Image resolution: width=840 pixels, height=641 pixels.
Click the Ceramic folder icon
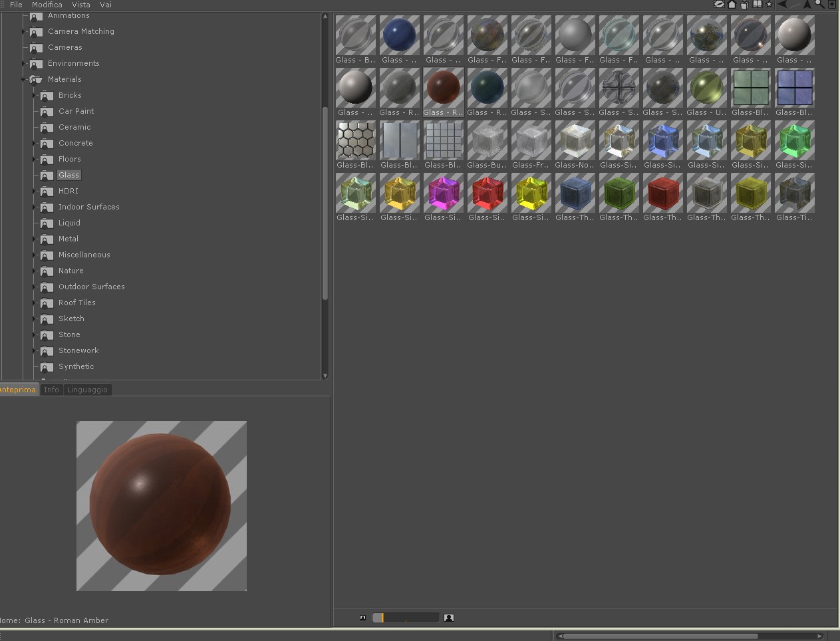pyautogui.click(x=47, y=128)
